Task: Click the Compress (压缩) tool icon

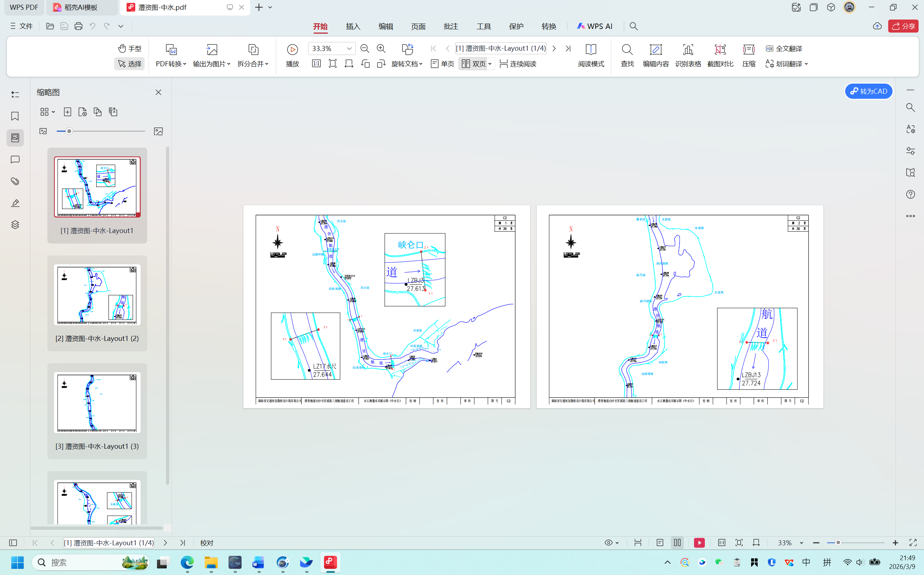Action: pos(748,50)
